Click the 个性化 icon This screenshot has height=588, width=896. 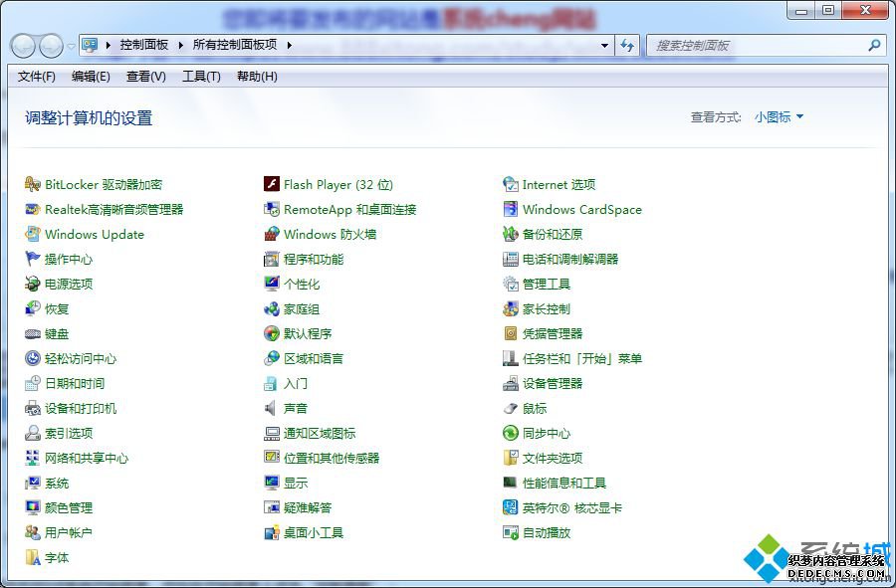click(x=272, y=284)
